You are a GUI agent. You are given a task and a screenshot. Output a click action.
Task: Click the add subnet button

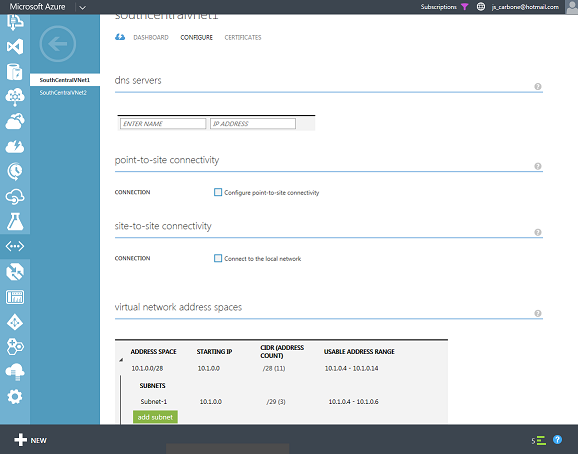[x=155, y=417]
